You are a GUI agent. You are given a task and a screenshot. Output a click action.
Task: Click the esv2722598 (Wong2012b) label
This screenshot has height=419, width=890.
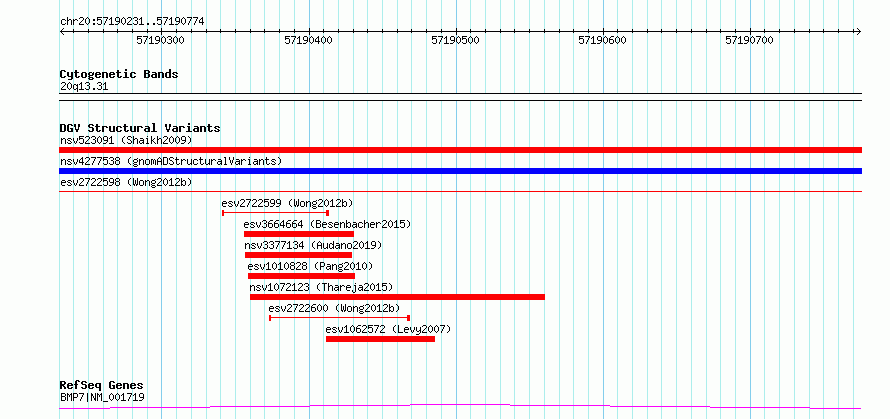(127, 182)
